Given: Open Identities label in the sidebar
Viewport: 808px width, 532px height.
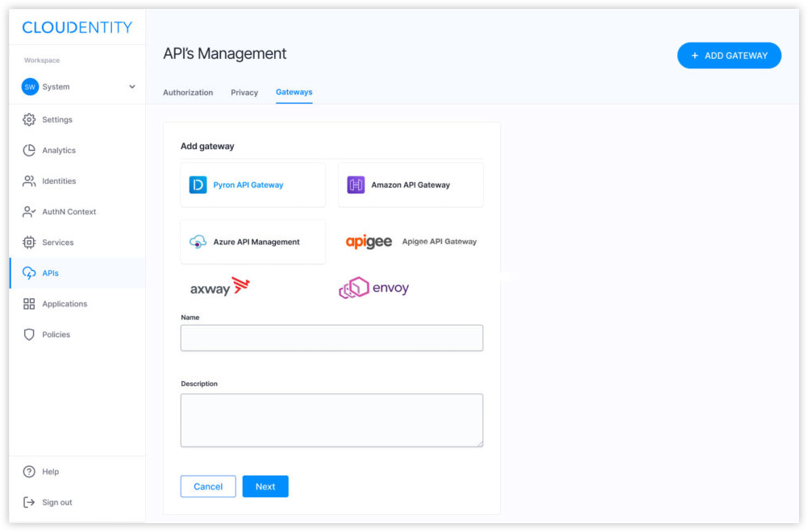Looking at the screenshot, I should 59,181.
